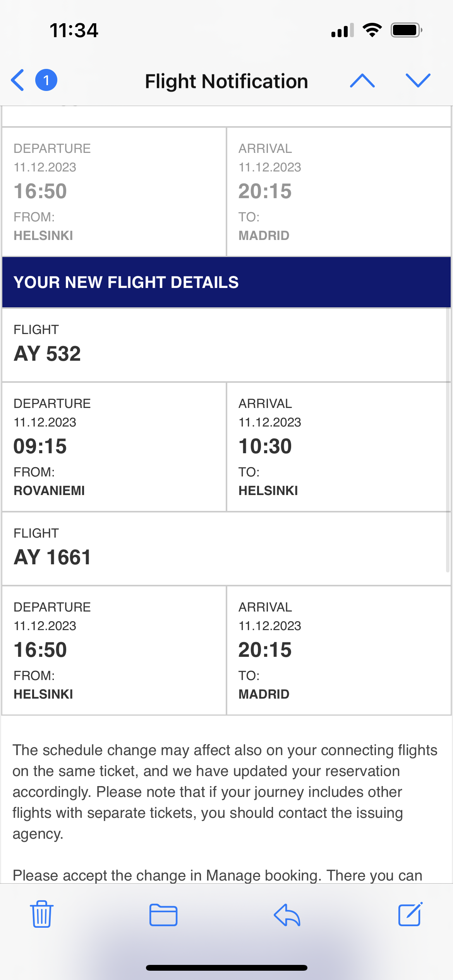Tap the back chevron to the inbox
The image size is (453, 980).
(x=18, y=81)
